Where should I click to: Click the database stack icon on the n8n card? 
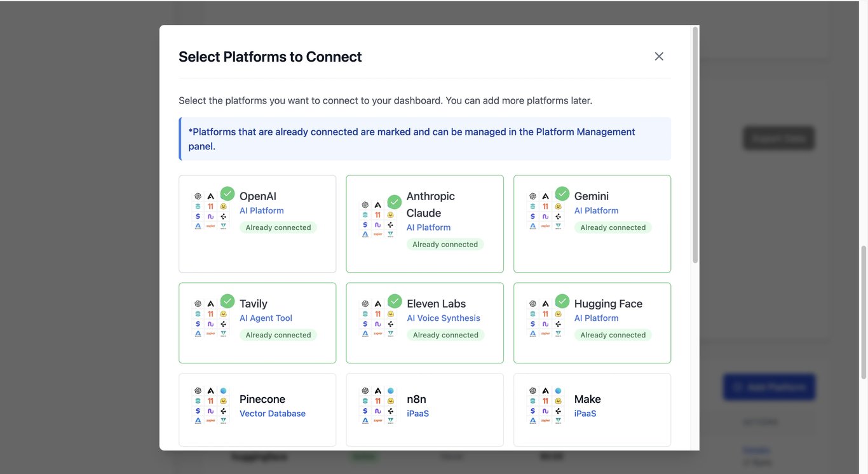(365, 400)
